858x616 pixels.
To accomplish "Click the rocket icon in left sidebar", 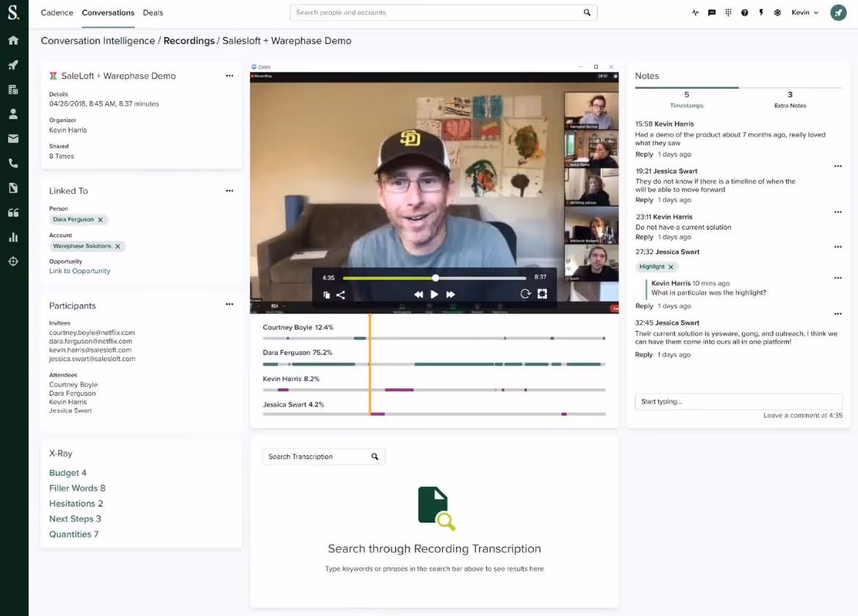I will pos(13,65).
